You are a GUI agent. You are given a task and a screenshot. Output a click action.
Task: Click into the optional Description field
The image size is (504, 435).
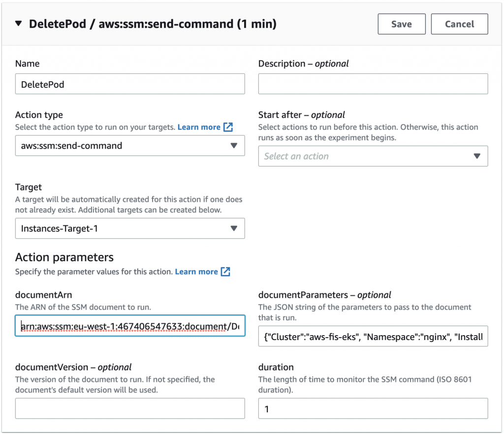[373, 84]
